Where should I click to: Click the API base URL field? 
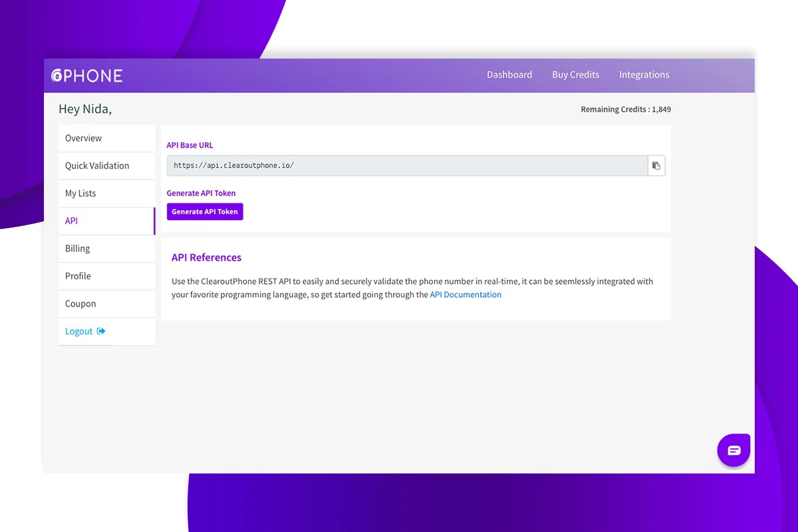407,166
